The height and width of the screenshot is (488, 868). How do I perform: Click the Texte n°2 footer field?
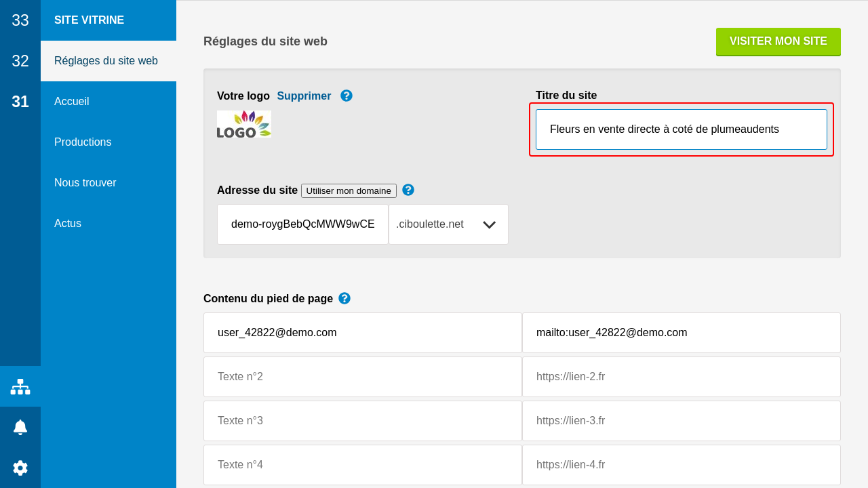(362, 377)
